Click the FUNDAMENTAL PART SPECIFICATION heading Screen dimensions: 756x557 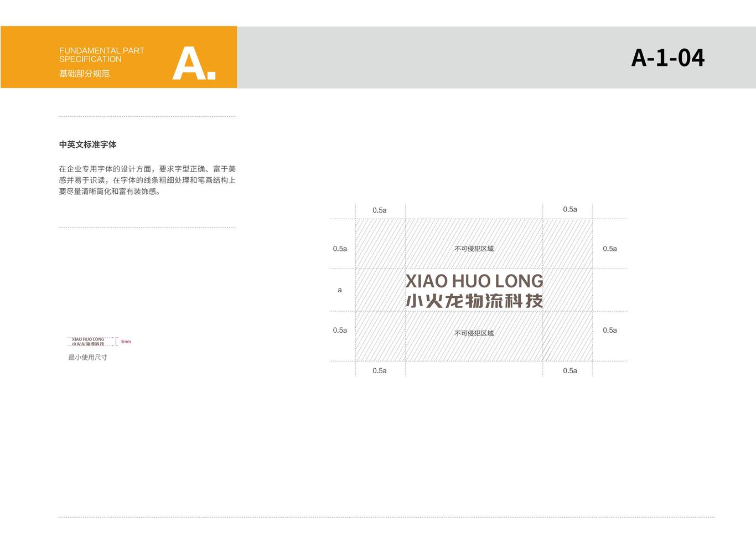coord(102,55)
